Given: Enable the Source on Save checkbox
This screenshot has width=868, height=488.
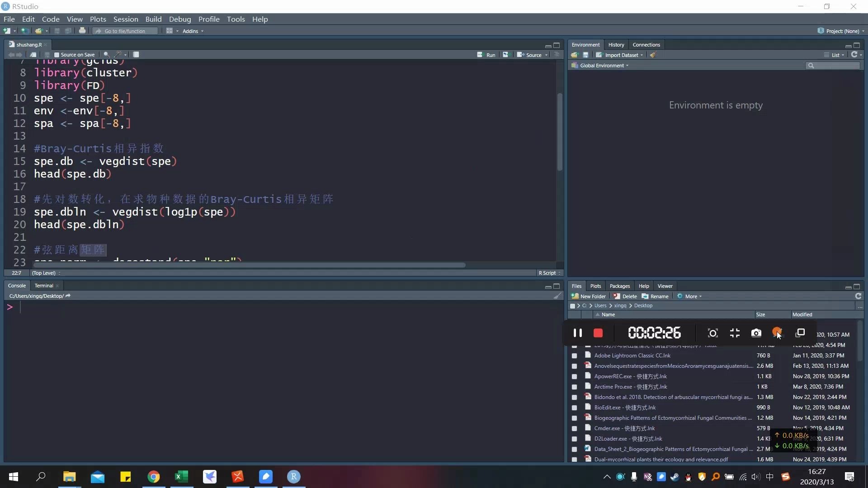Looking at the screenshot, I should pyautogui.click(x=57, y=55).
